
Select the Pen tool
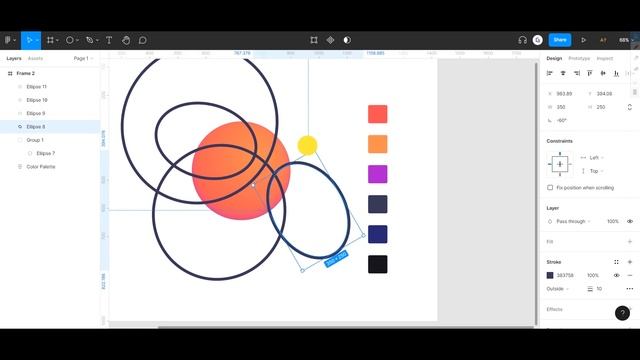pyautogui.click(x=89, y=40)
